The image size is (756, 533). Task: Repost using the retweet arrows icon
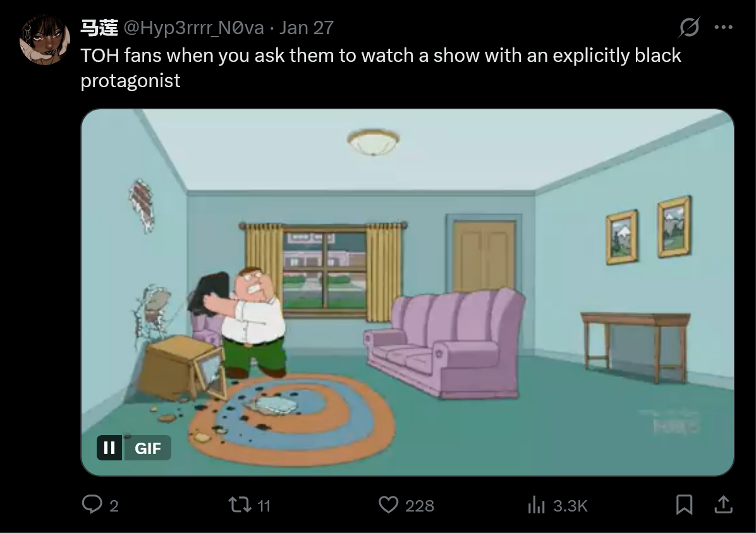240,505
